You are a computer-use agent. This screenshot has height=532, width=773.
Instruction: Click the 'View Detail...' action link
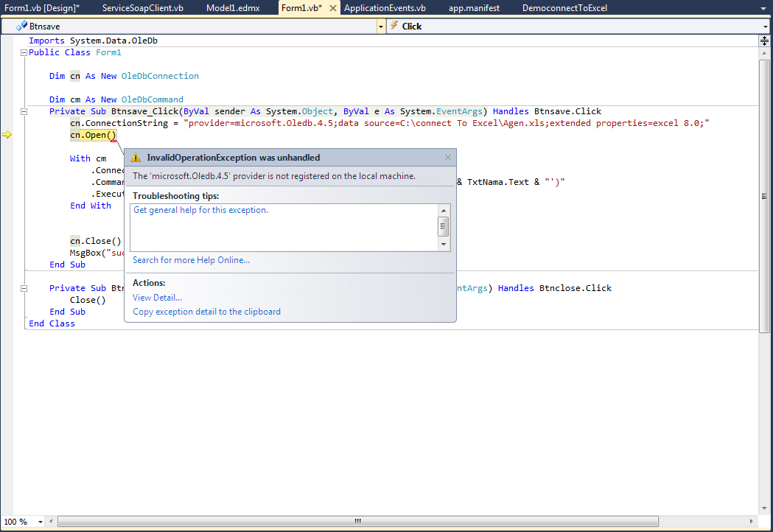tap(157, 297)
